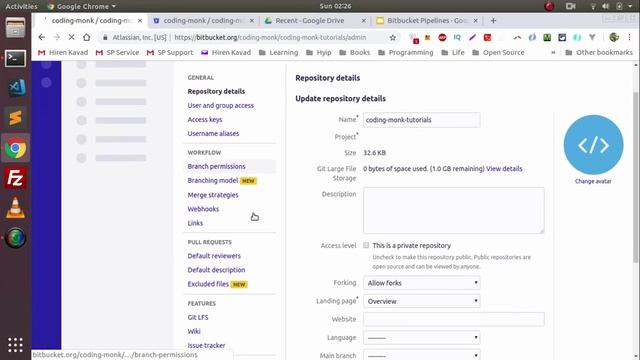Open the Open Source bookmarks folder
Image resolution: width=640 pixels, height=360 pixels.
click(x=498, y=53)
